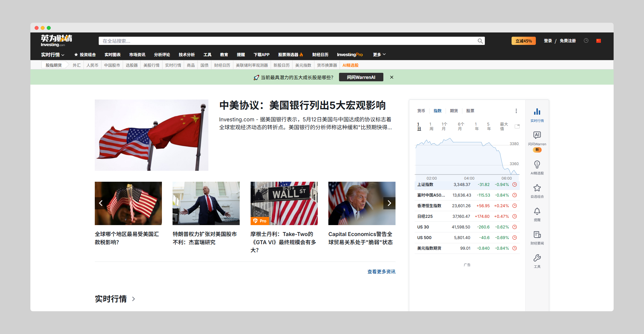Screen dimensions: 644x334
Task: Select the 1年 chart range
Action: pyautogui.click(x=476, y=127)
